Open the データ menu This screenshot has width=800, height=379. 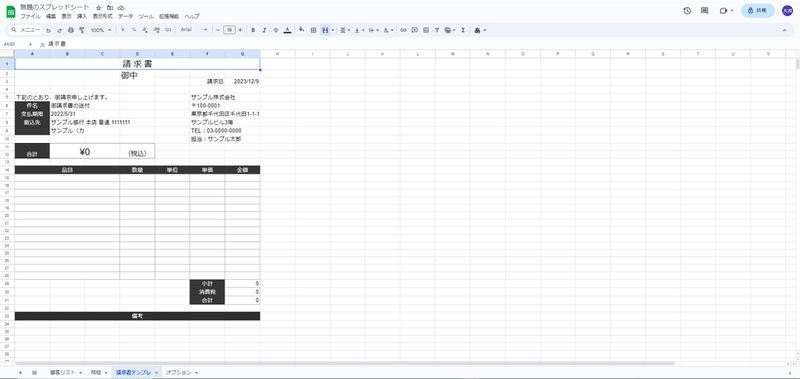126,16
